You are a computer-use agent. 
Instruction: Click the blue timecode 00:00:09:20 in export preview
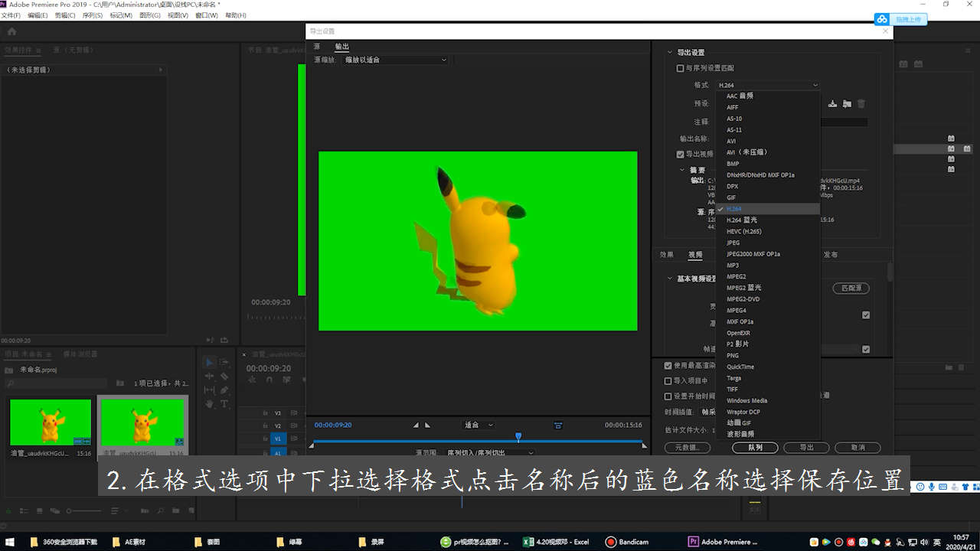tap(333, 425)
